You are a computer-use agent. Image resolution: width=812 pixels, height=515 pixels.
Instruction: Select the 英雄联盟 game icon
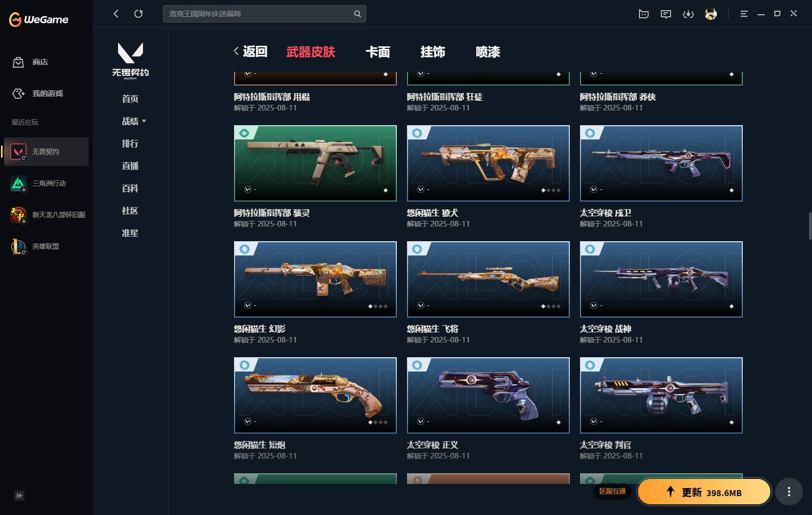point(18,246)
